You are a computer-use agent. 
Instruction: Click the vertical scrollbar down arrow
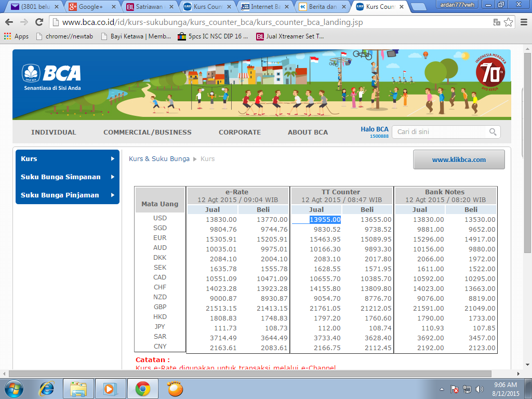tap(527, 365)
